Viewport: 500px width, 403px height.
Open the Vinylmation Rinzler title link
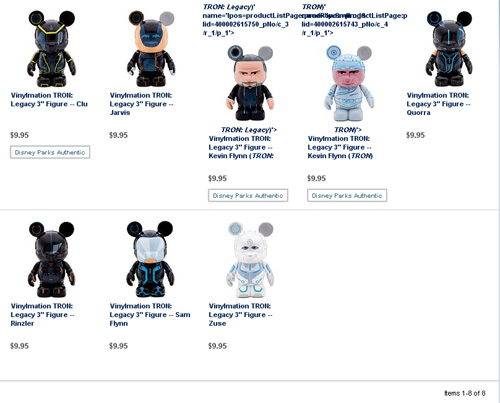[43, 315]
